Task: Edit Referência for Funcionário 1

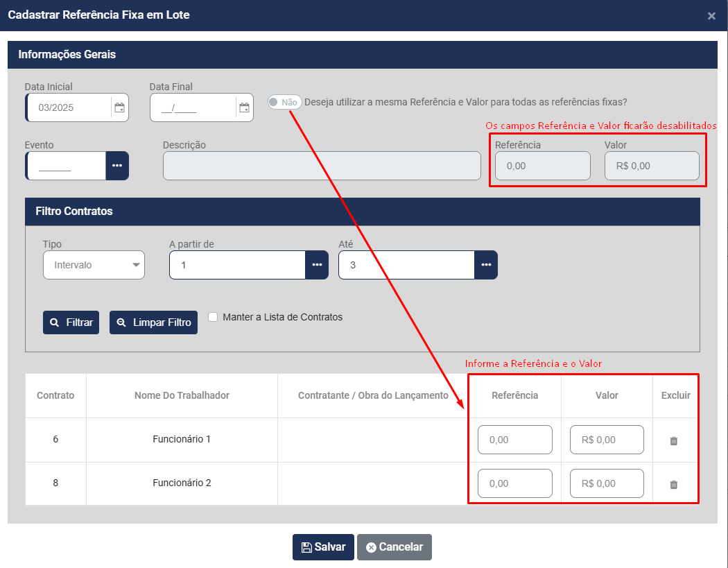Action: 515,440
